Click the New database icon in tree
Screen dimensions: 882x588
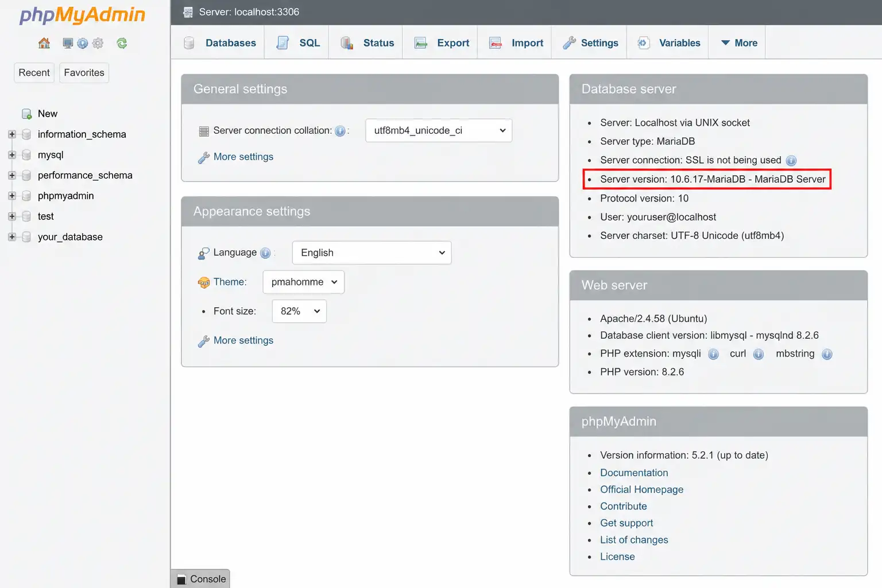pos(26,114)
